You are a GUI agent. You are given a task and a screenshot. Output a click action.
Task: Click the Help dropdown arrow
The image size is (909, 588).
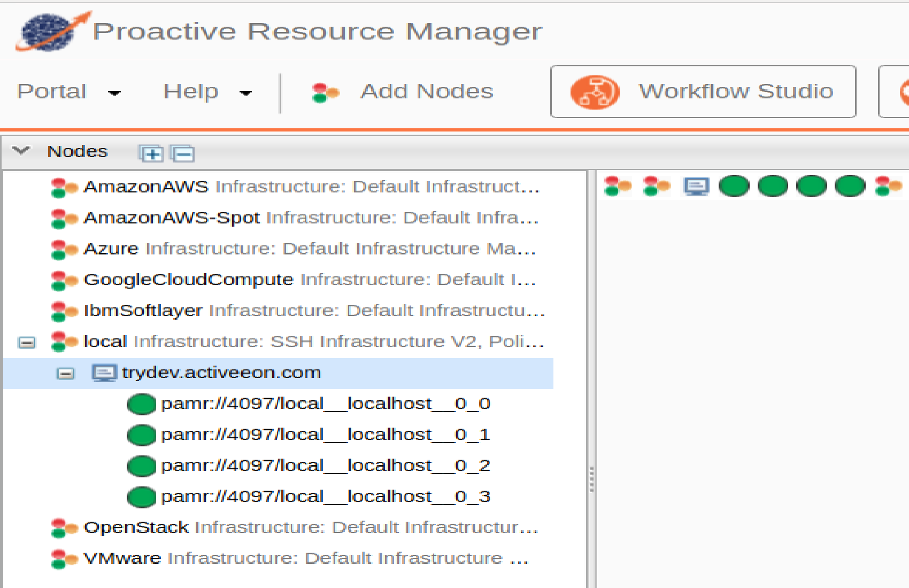coord(245,94)
